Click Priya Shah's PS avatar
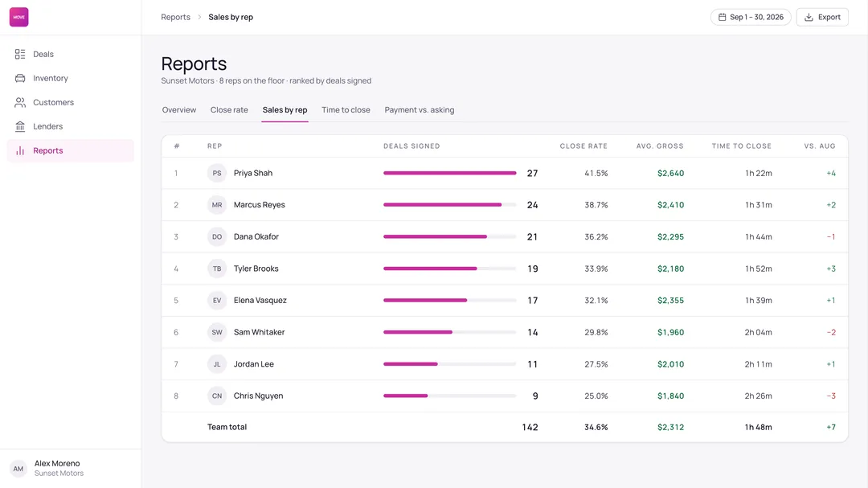Image resolution: width=868 pixels, height=488 pixels. pos(217,174)
